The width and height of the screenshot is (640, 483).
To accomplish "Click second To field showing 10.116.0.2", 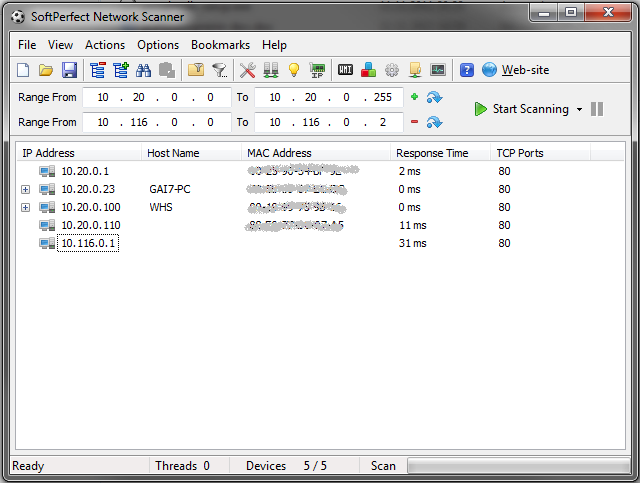I will [x=329, y=122].
